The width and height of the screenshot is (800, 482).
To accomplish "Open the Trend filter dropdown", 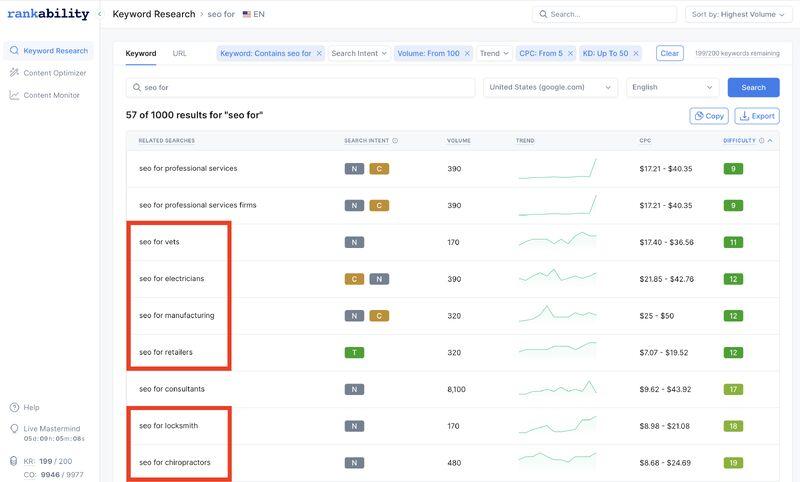I will point(494,53).
